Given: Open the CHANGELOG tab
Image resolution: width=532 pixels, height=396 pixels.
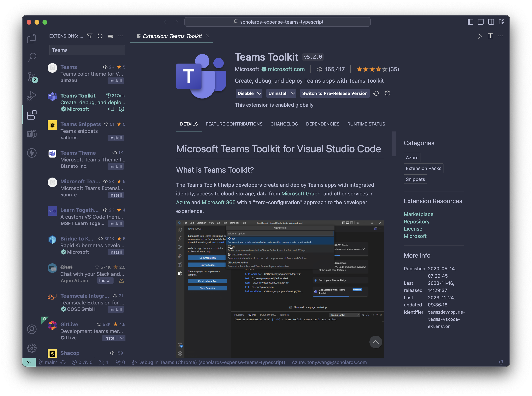Looking at the screenshot, I should pos(284,124).
